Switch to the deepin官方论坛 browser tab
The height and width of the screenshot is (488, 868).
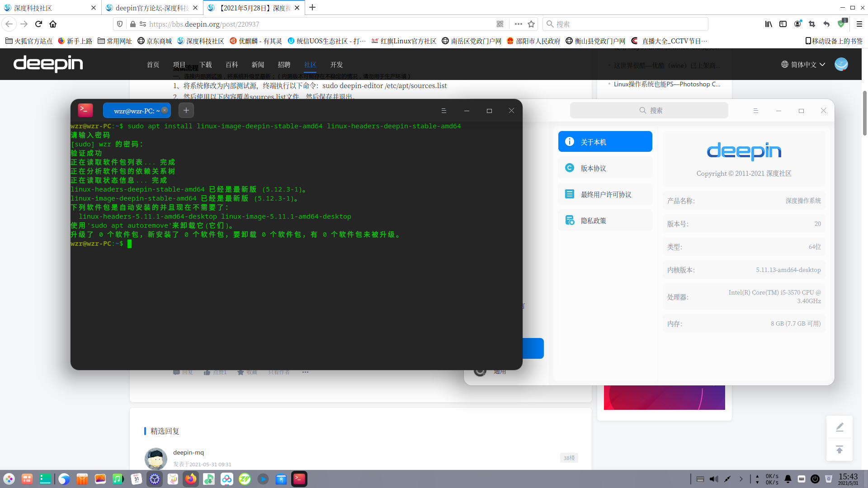coord(152,8)
